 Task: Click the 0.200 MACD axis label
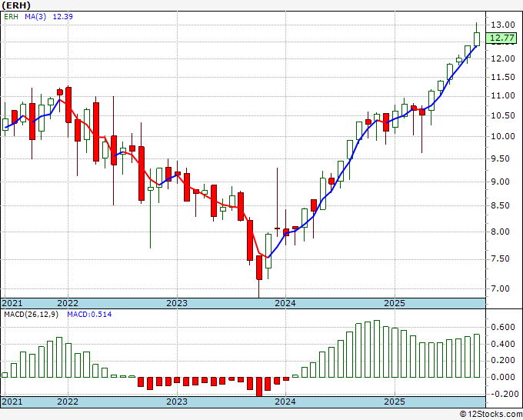[503, 361]
